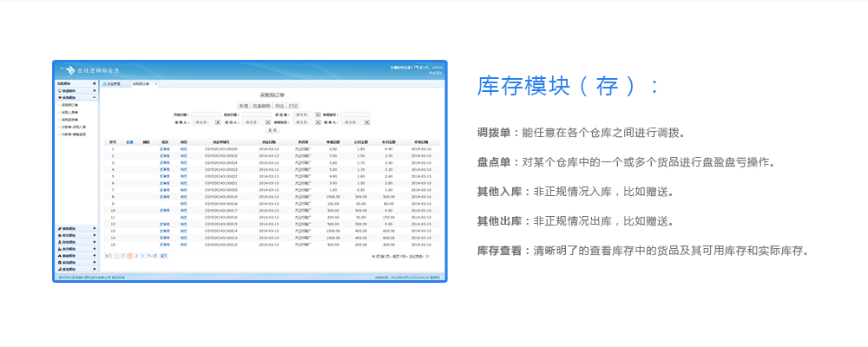This screenshot has height=347, width=868.
Task: Open the 经办人 dropdown
Action: tap(254, 121)
